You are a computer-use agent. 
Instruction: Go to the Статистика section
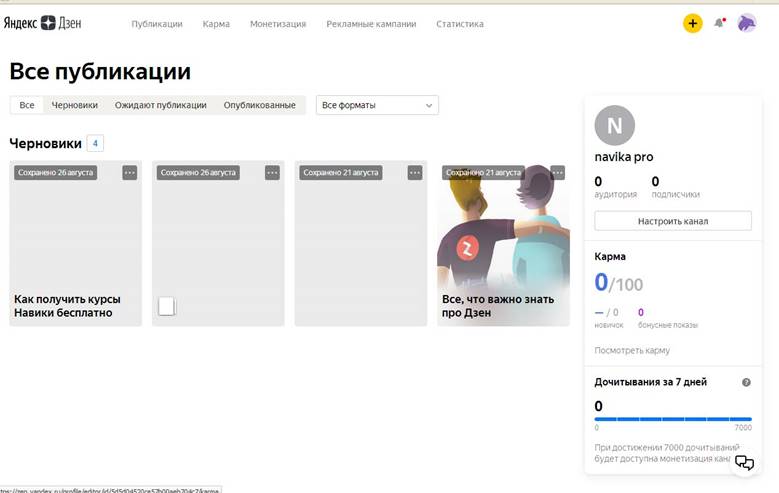coord(459,24)
